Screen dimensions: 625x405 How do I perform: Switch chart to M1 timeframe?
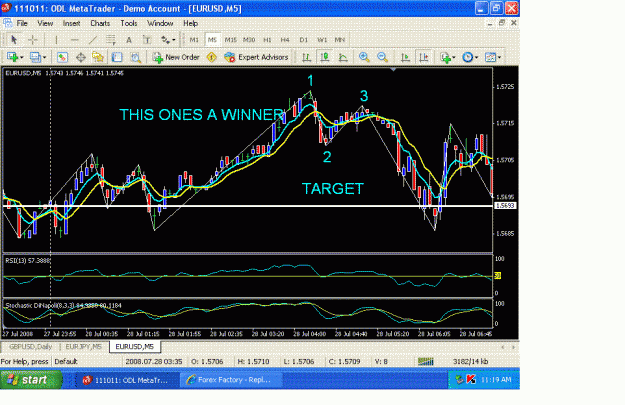194,40
